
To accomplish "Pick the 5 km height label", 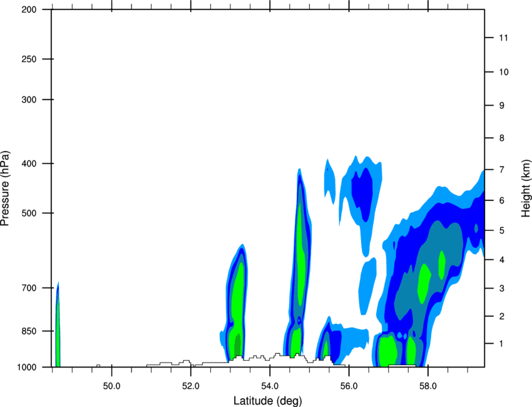I will point(502,230).
